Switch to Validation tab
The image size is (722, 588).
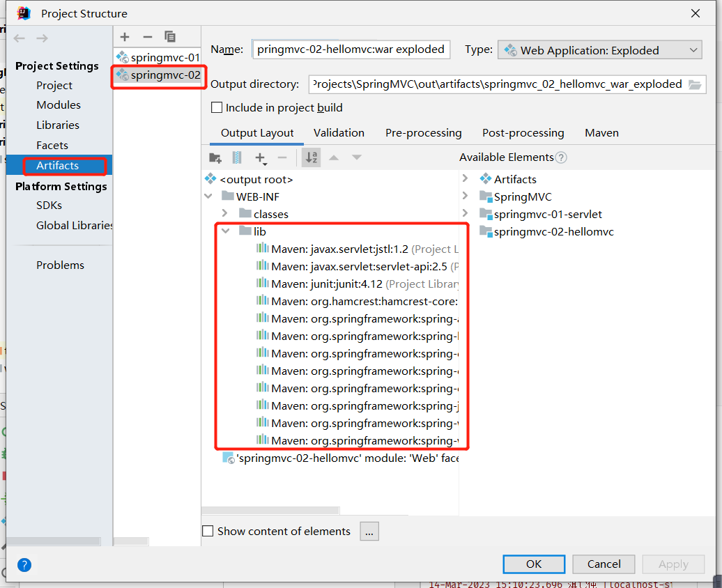(339, 133)
